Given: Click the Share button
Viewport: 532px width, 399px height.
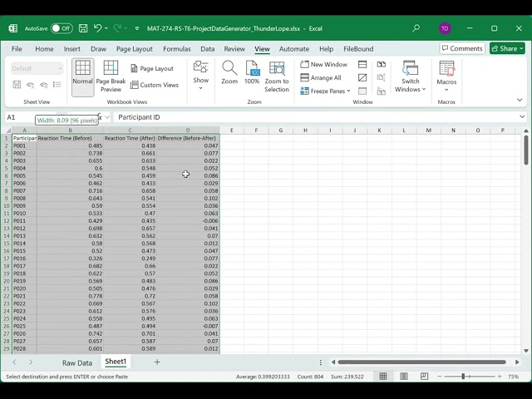Looking at the screenshot, I should [507, 48].
